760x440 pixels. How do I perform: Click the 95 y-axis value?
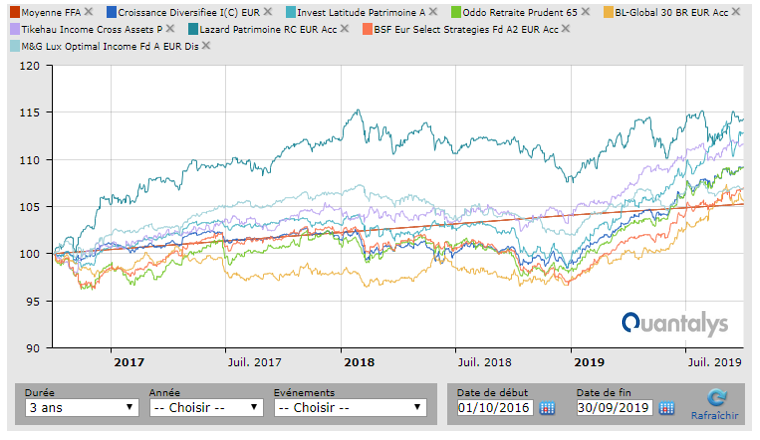click(x=32, y=301)
